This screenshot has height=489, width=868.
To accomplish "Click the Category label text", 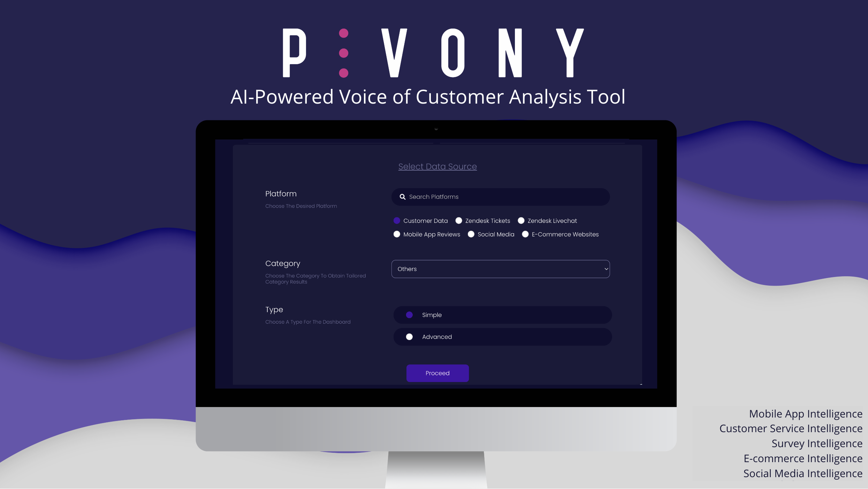I will pos(283,263).
